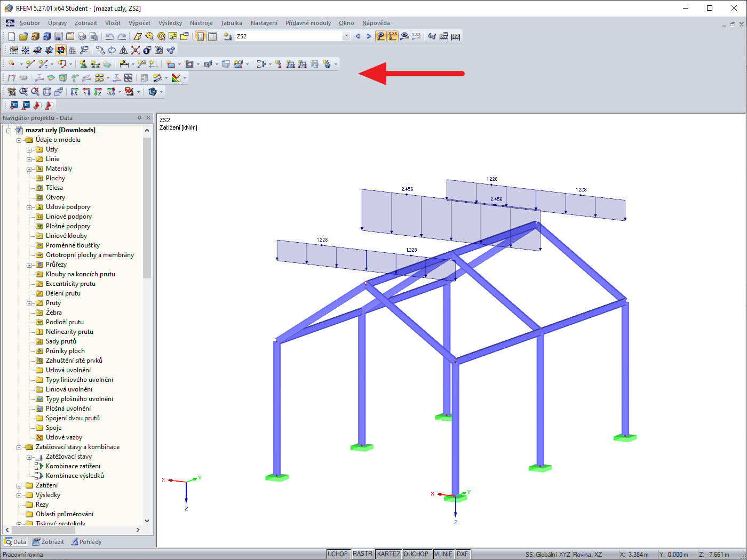Open the Úpravy menu

pos(58,23)
